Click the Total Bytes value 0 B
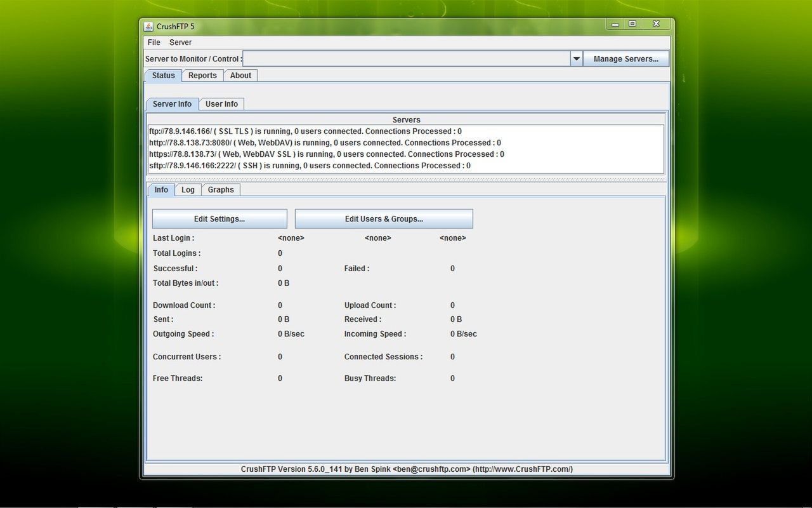812x508 pixels. [284, 283]
